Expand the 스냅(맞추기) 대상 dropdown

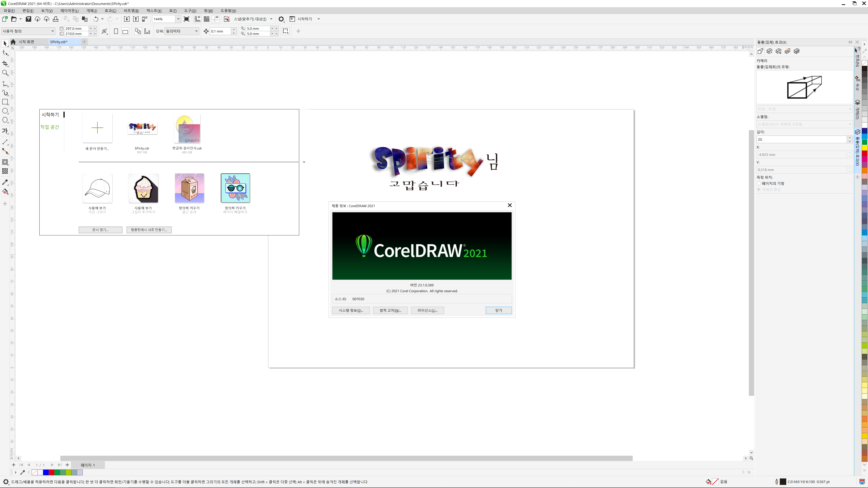tap(271, 19)
